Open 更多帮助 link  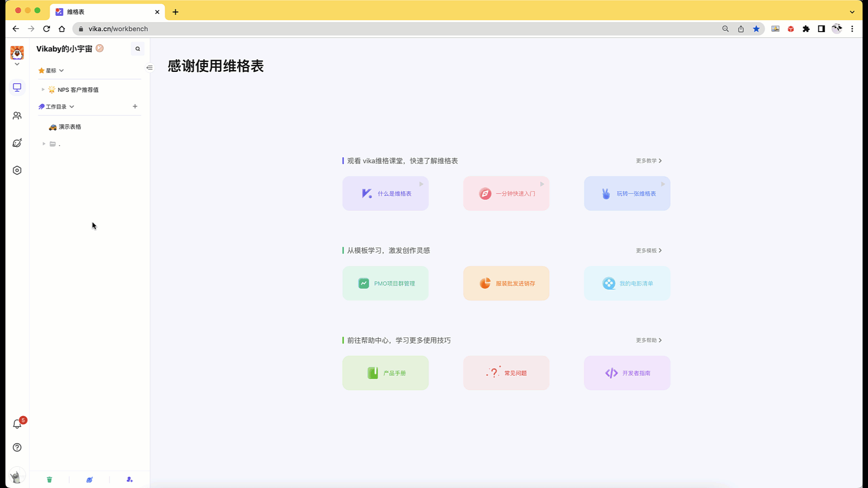pyautogui.click(x=649, y=340)
